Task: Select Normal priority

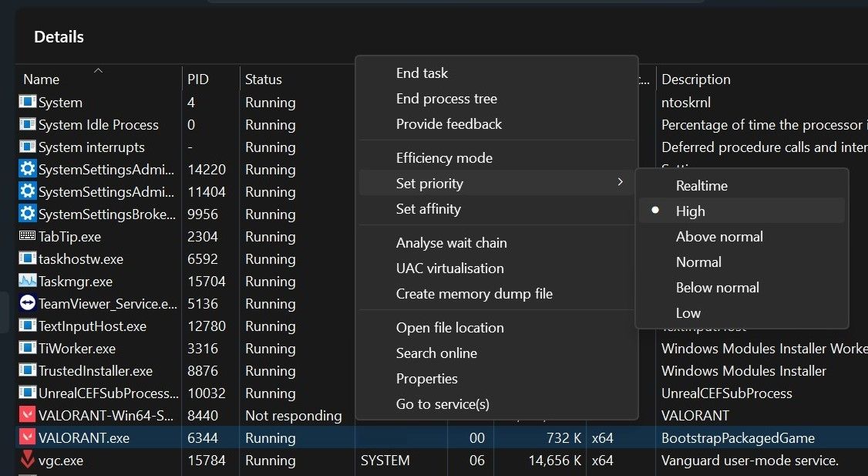Action: click(698, 262)
